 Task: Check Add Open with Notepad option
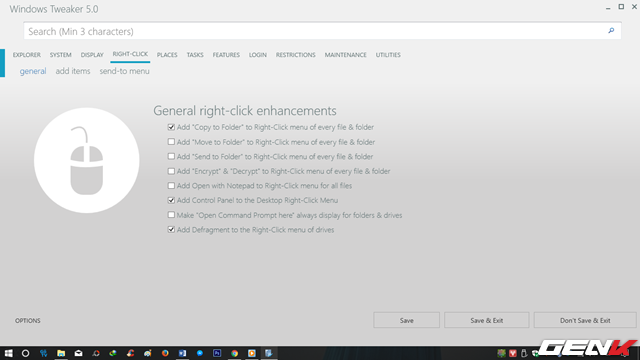[171, 186]
